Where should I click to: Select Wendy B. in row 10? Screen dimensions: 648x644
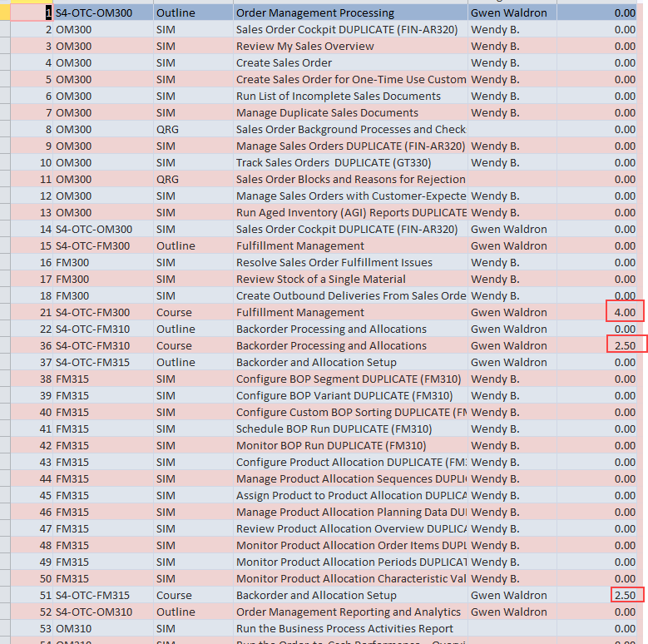pyautogui.click(x=512, y=163)
